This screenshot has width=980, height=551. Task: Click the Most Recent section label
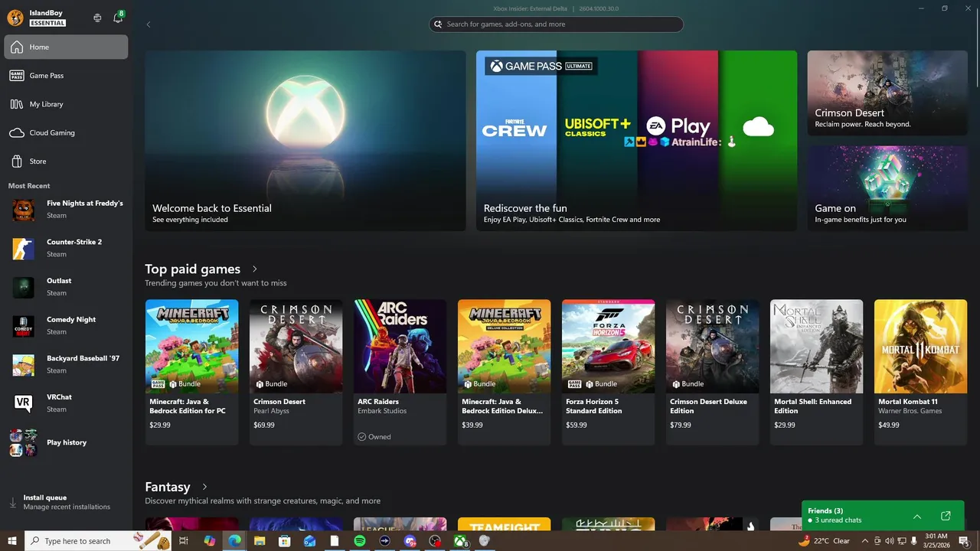pos(29,186)
